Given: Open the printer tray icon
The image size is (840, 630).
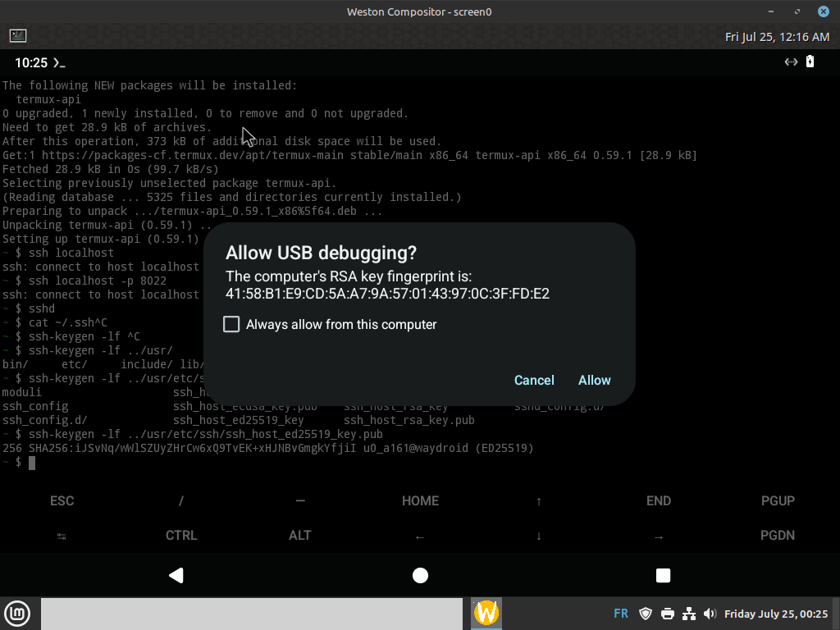Looking at the screenshot, I should (x=668, y=614).
